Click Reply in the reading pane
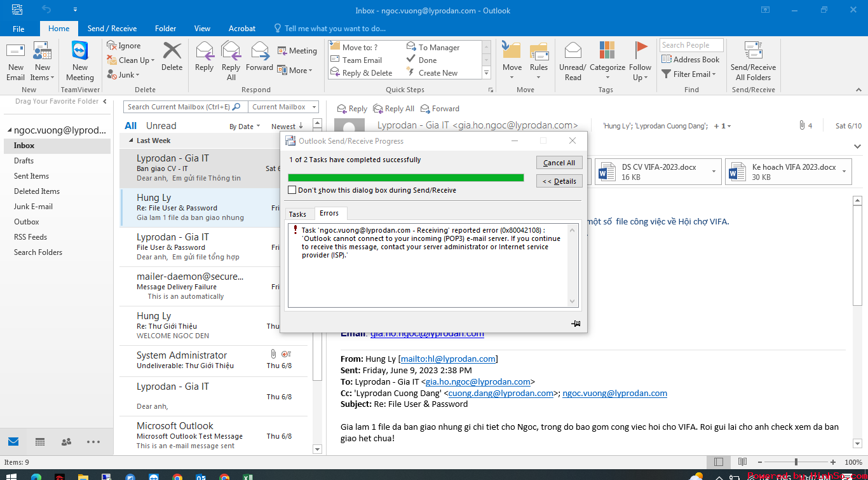 point(352,109)
